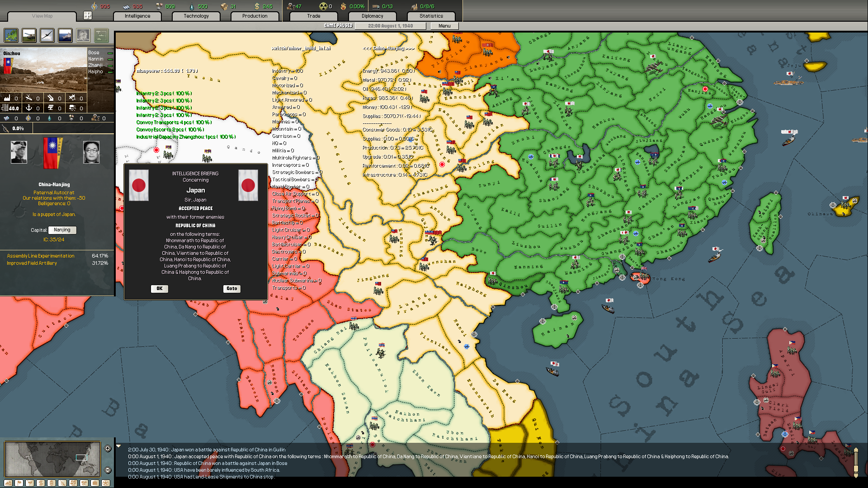Viewport: 868px width, 488px height.
Task: Select the land units map filter icon
Action: coord(29,35)
